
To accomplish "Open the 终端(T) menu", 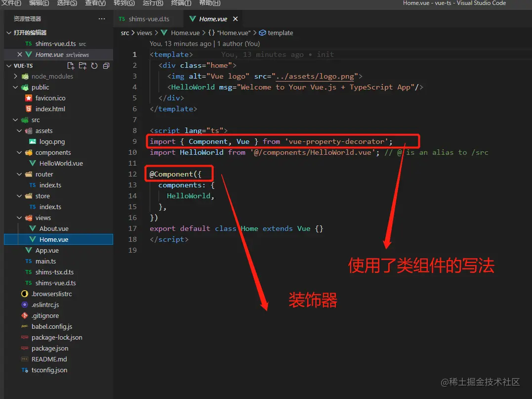I will [x=181, y=3].
